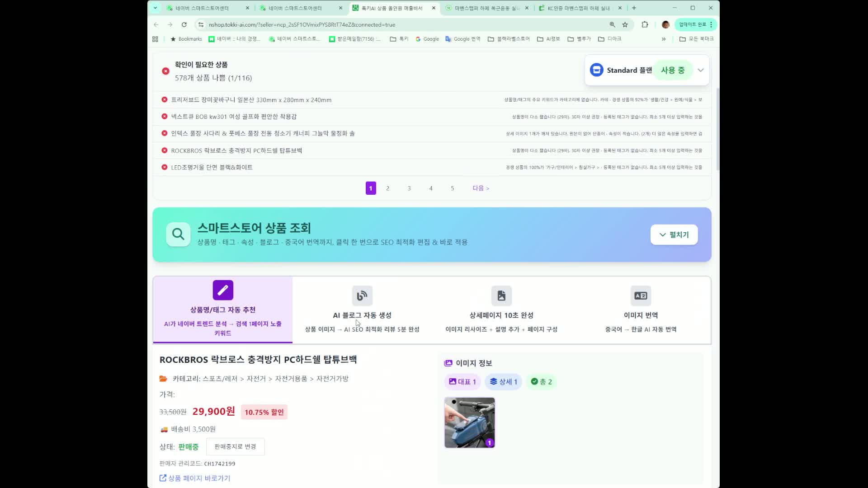Image resolution: width=868 pixels, height=488 pixels.
Task: Open the 인텍스 풀장 사다리 product row
Action: pos(432,133)
